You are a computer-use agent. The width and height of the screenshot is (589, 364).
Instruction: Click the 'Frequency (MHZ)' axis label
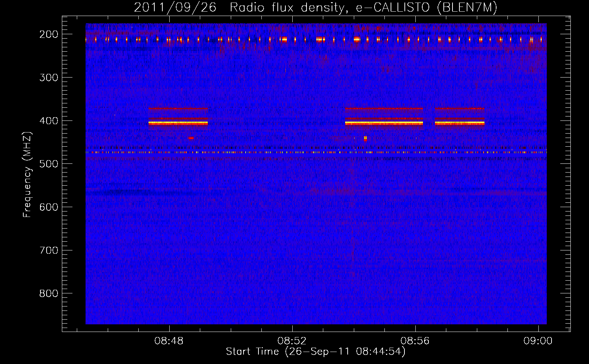27,175
